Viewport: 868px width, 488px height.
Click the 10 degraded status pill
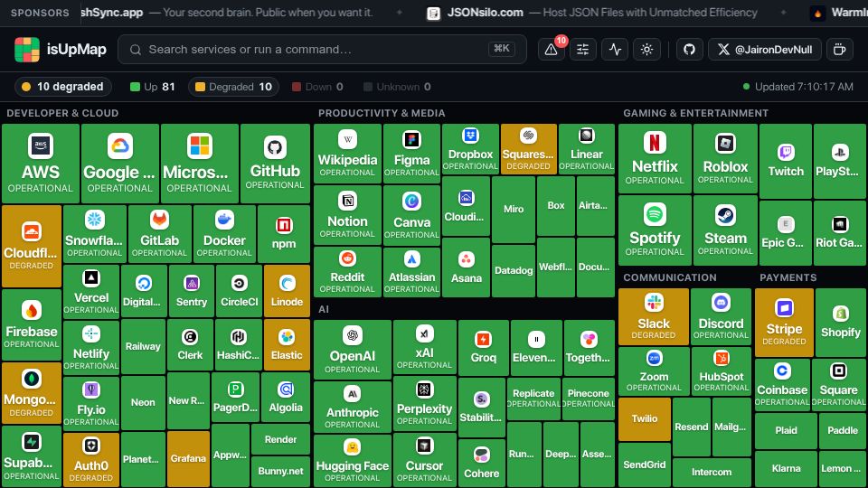[62, 87]
